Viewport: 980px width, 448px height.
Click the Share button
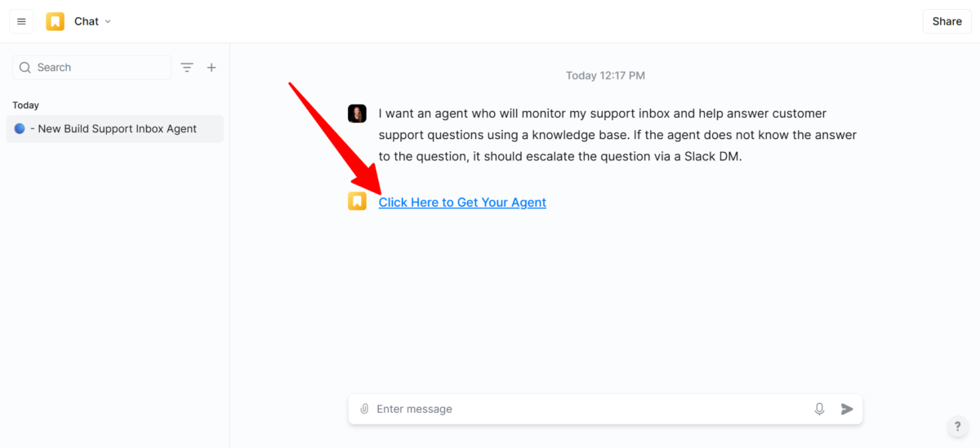(947, 21)
